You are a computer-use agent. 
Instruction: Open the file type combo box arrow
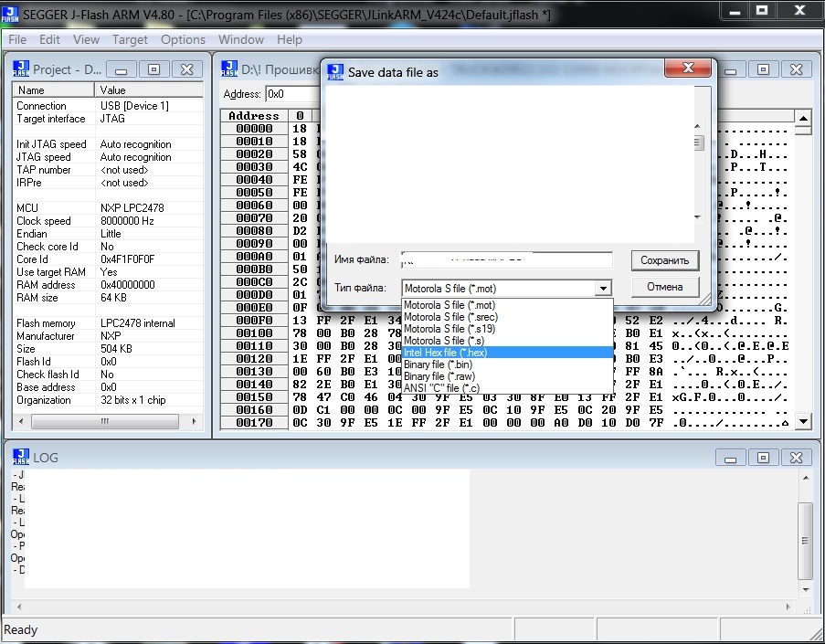(x=602, y=289)
